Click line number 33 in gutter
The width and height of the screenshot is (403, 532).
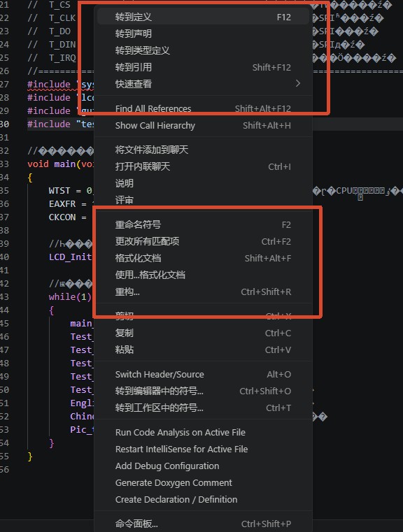(x=4, y=164)
